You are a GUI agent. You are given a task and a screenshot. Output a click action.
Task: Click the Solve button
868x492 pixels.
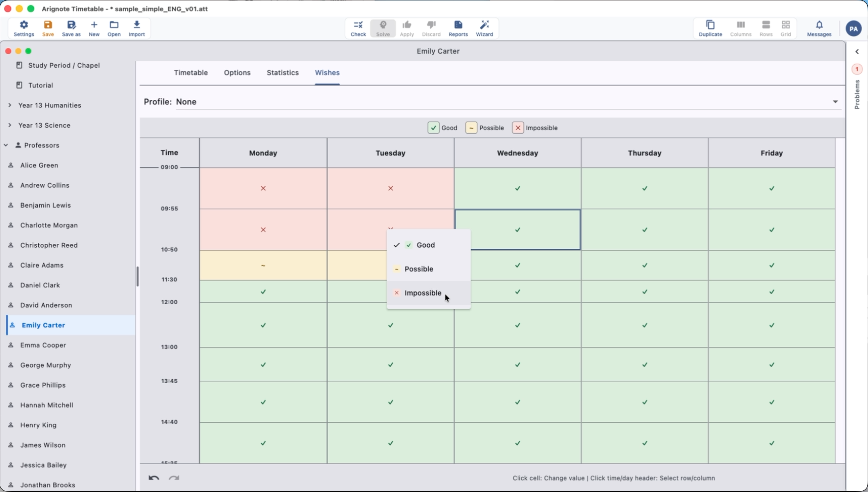(383, 29)
